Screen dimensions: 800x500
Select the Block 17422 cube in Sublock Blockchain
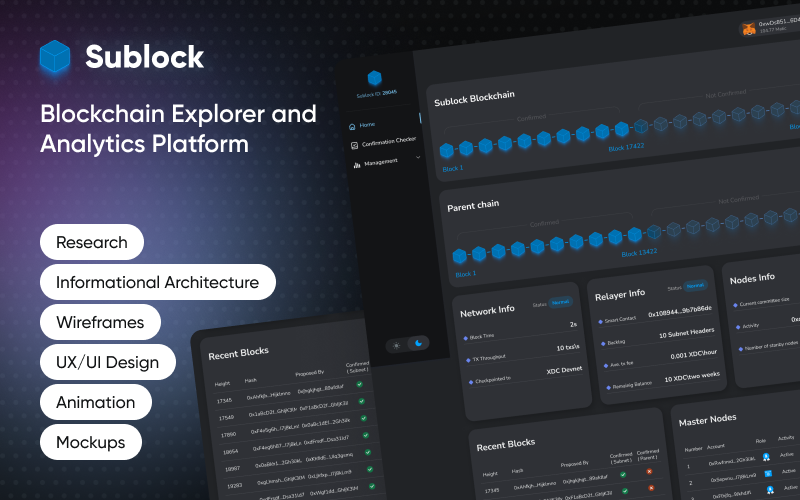coord(621,129)
